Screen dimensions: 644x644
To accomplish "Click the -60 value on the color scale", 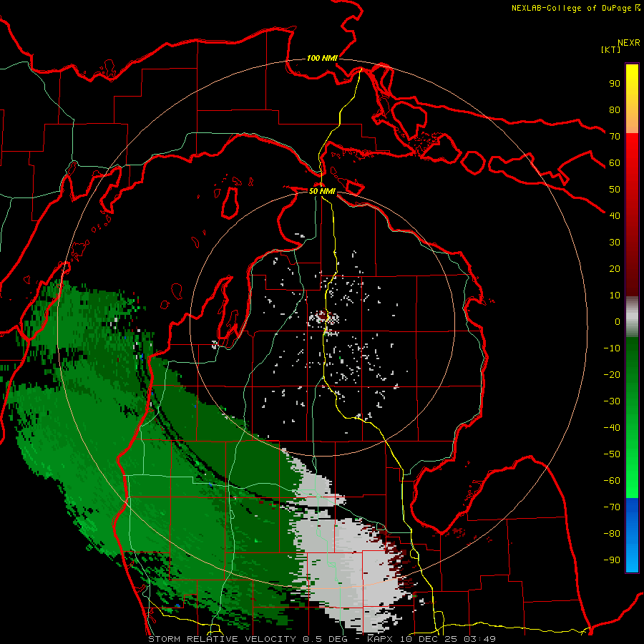I will pos(612,481).
